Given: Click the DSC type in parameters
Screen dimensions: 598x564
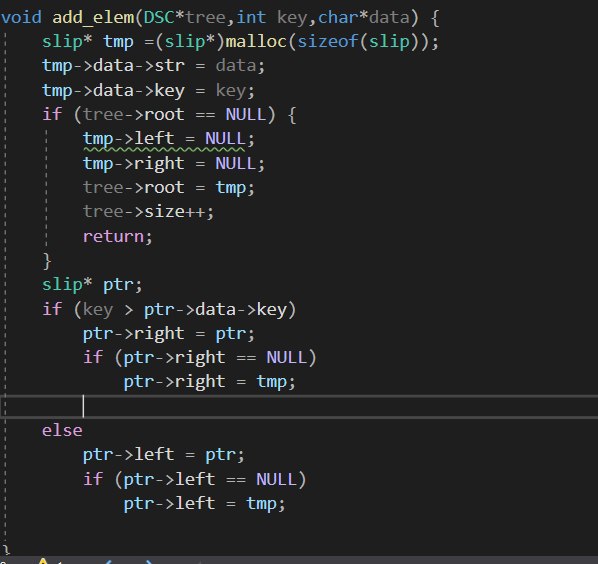Looking at the screenshot, I should [159, 18].
